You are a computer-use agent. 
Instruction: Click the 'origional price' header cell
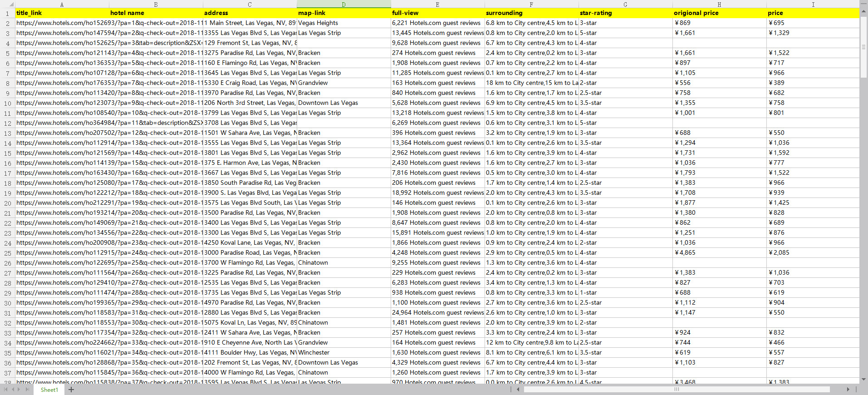pyautogui.click(x=719, y=13)
